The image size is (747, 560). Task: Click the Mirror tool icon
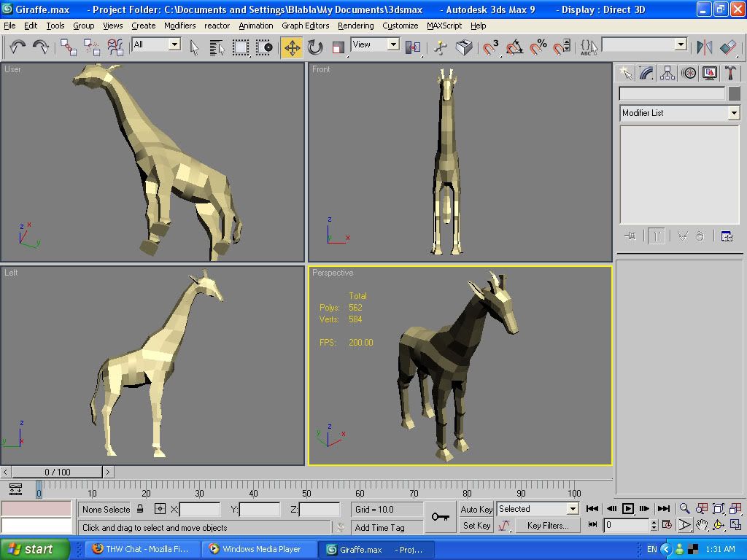click(x=704, y=47)
